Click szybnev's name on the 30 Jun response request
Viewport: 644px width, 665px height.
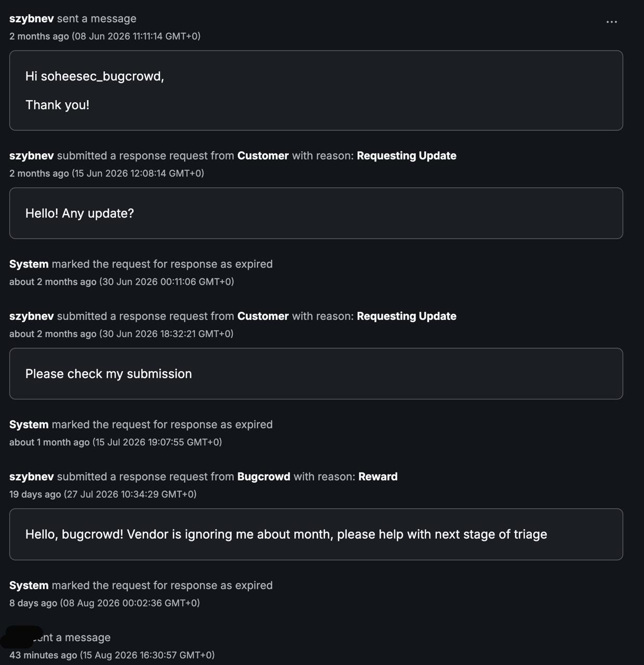pos(31,316)
